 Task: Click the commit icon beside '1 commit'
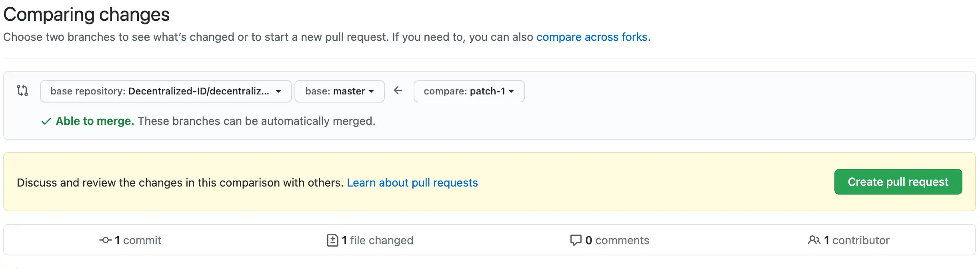click(x=105, y=240)
